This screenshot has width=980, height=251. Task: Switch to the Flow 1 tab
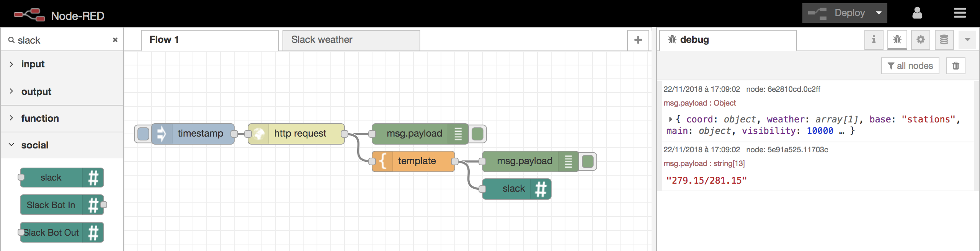pos(210,40)
